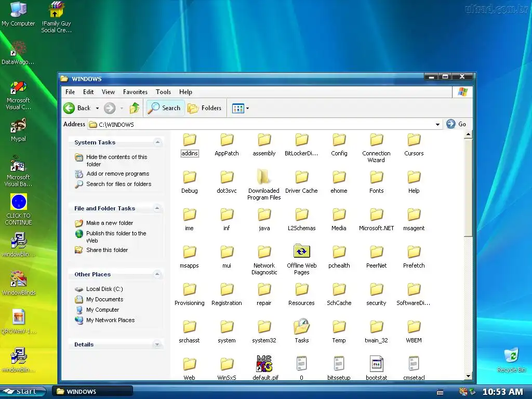The height and width of the screenshot is (399, 532).
Task: Open My Network Places link
Action: tap(110, 320)
